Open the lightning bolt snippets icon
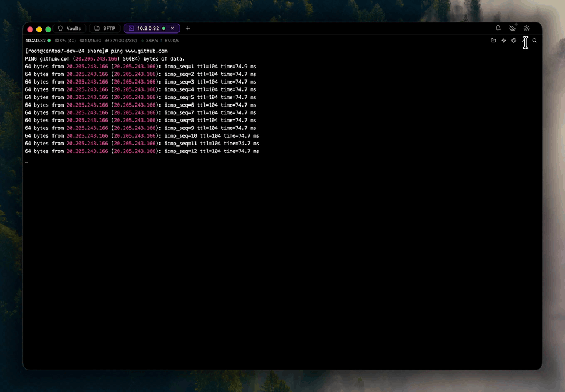This screenshot has height=392, width=565. pos(503,41)
